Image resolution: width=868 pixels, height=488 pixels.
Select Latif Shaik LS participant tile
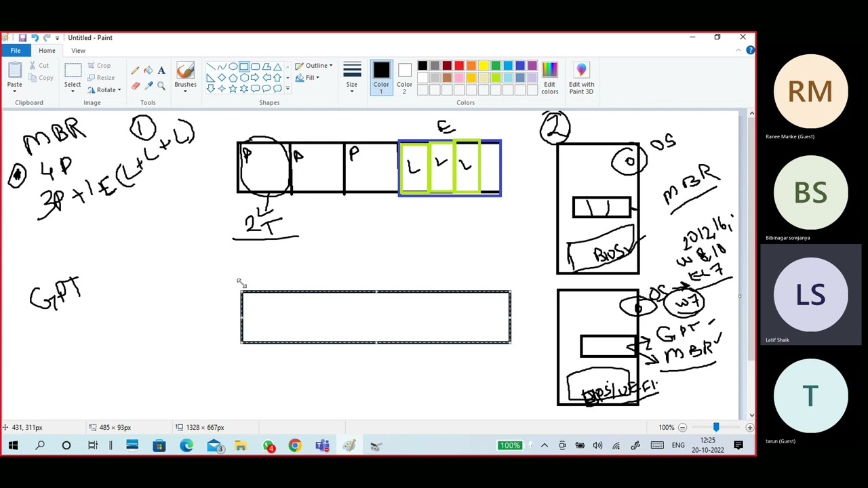pyautogui.click(x=810, y=295)
